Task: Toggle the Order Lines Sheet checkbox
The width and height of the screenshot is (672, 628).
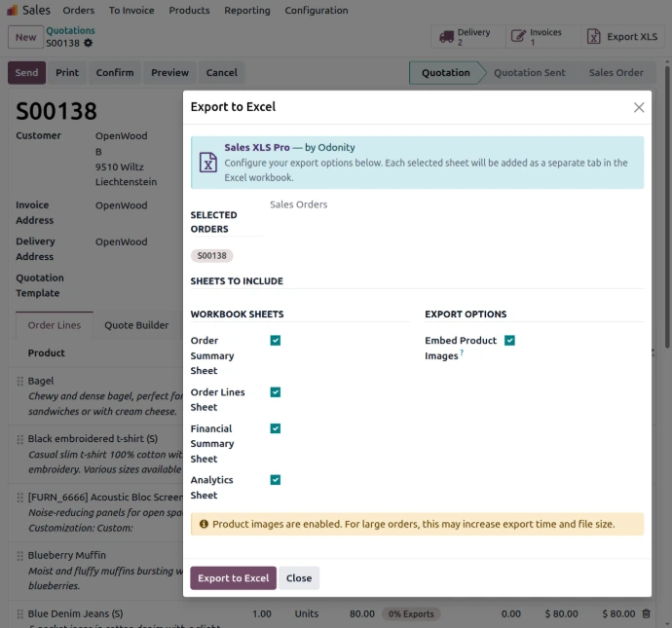Action: [276, 392]
